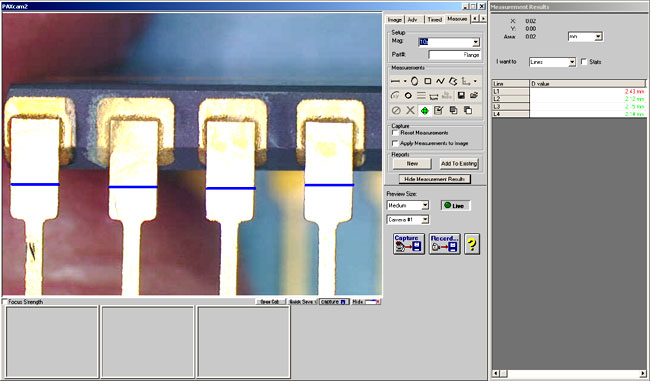Click the New report button

(x=412, y=164)
